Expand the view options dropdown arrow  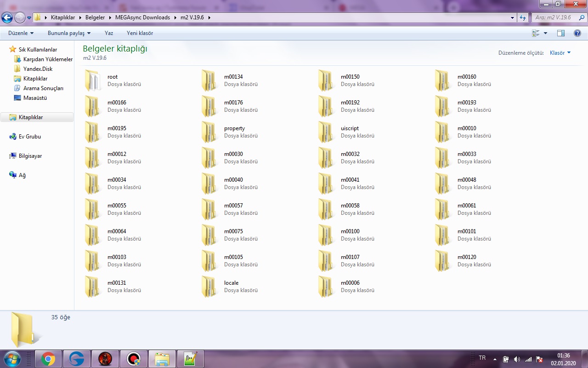pyautogui.click(x=546, y=33)
